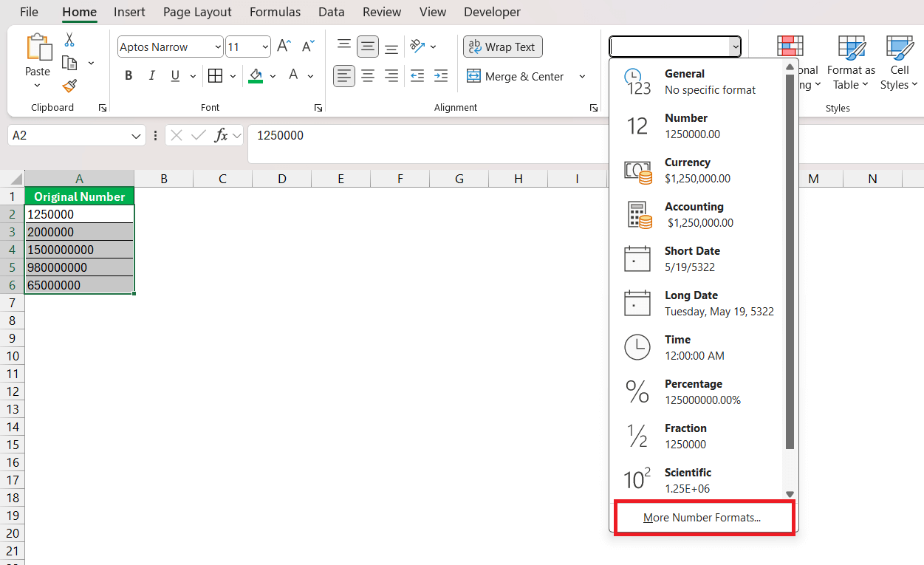Screen dimensions: 924x565
Task: Switch to the Formulas tab
Action: (x=275, y=12)
